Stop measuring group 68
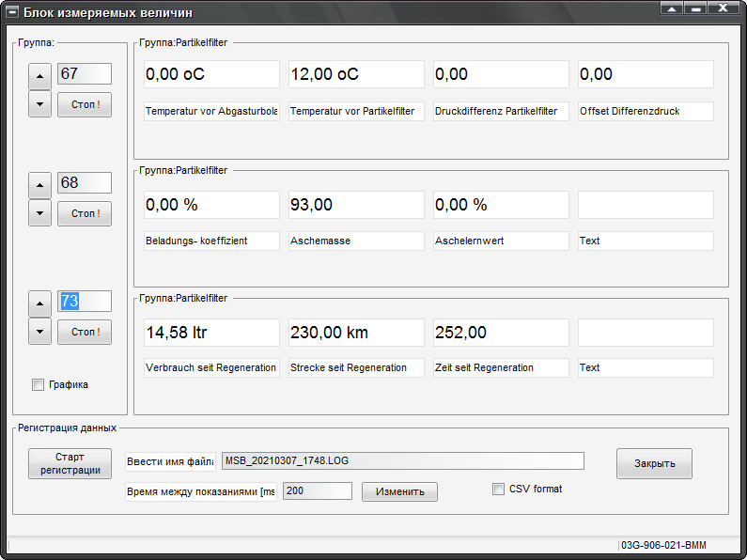 (85, 213)
